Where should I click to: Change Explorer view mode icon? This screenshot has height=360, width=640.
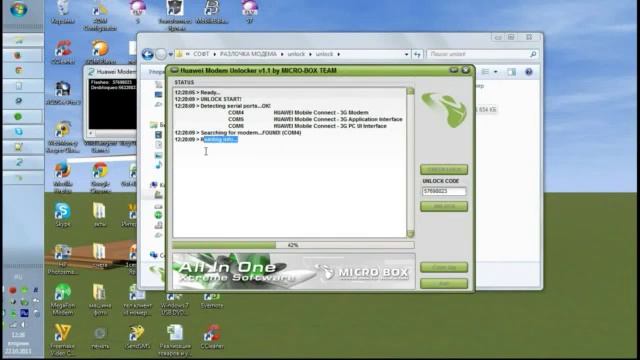coord(485,72)
